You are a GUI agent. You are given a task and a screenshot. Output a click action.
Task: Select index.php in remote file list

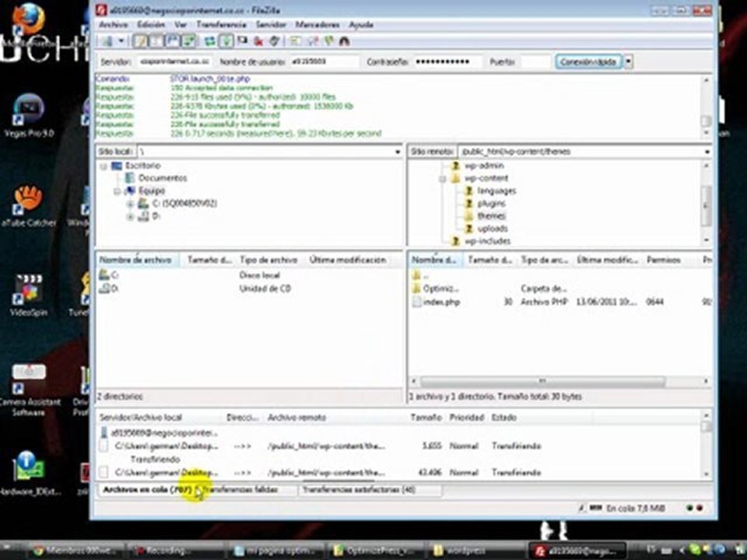(x=441, y=302)
